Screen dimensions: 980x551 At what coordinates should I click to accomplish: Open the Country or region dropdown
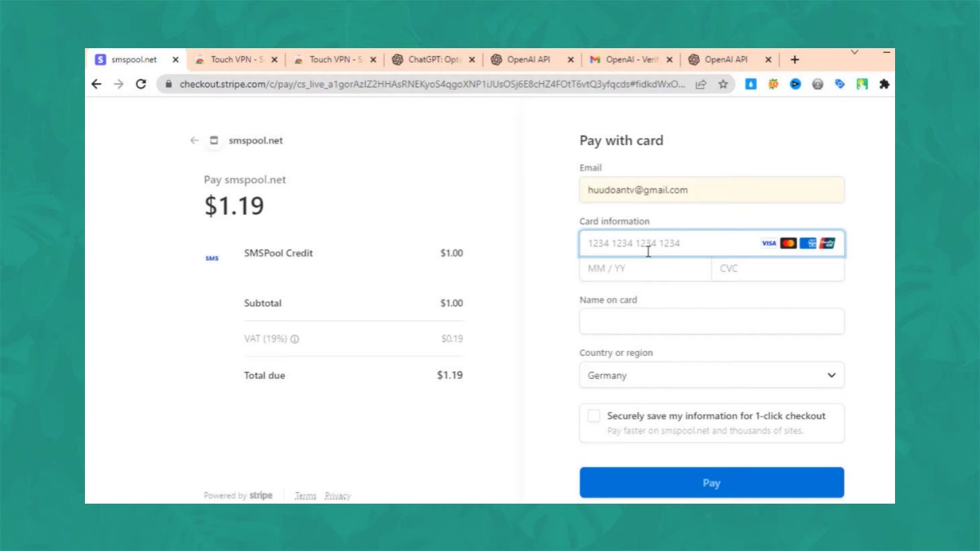click(711, 375)
